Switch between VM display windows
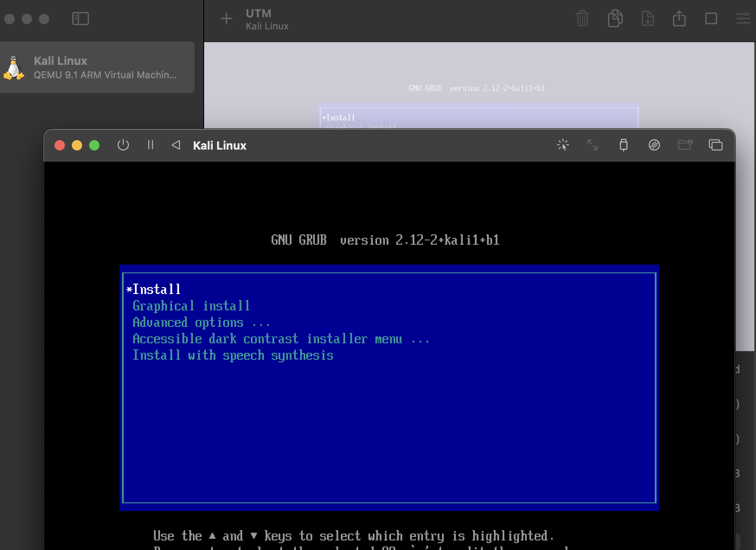Image resolution: width=756 pixels, height=550 pixels. click(716, 145)
